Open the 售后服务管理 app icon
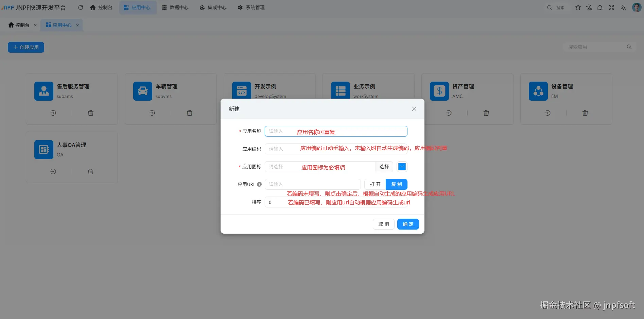Image resolution: width=644 pixels, height=319 pixels. 44,91
